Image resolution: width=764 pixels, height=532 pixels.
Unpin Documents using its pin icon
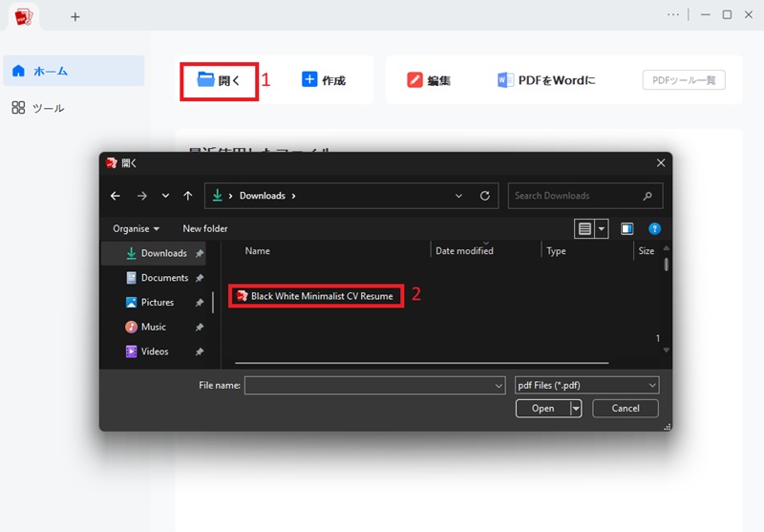tap(200, 278)
